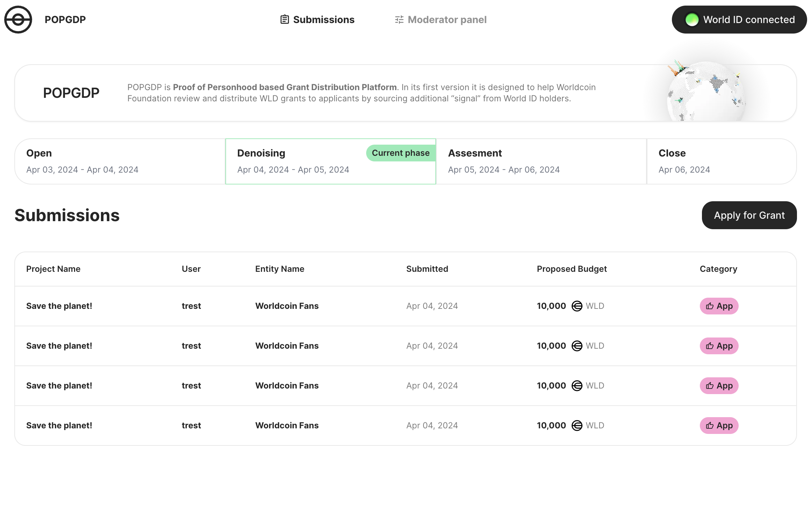
Task: Click the thumbs-up App badge in second row
Action: point(719,346)
